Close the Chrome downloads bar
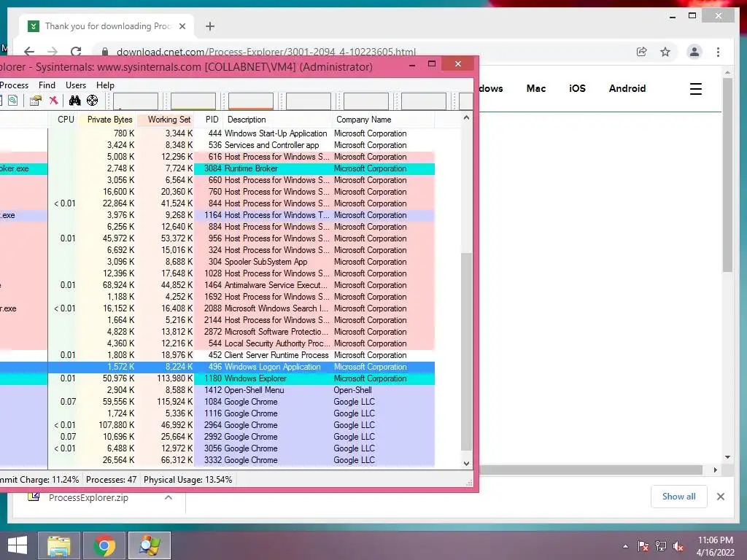This screenshot has height=560, width=747. click(x=720, y=497)
